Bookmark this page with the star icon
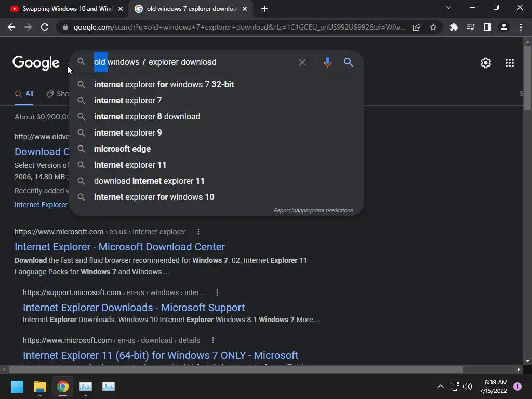The height and width of the screenshot is (399, 532). point(433,27)
